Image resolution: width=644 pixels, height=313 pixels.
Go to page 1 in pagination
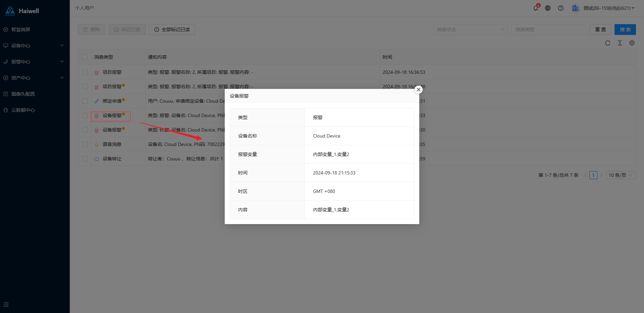[593, 175]
